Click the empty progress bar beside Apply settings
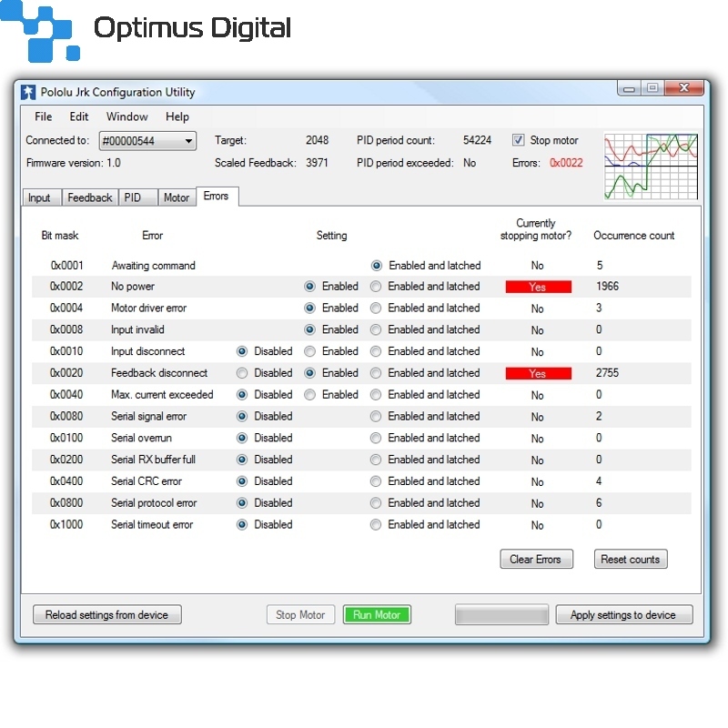The image size is (728, 728). 501,615
